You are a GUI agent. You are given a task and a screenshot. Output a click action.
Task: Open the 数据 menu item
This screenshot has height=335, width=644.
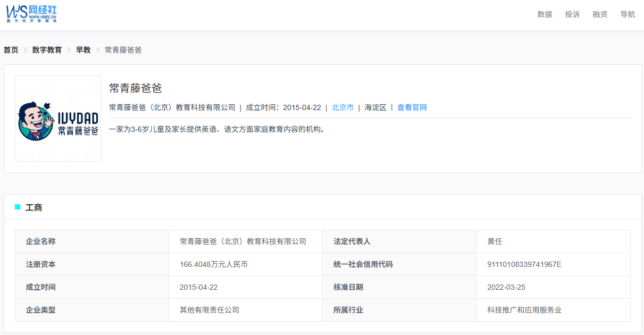pyautogui.click(x=545, y=14)
